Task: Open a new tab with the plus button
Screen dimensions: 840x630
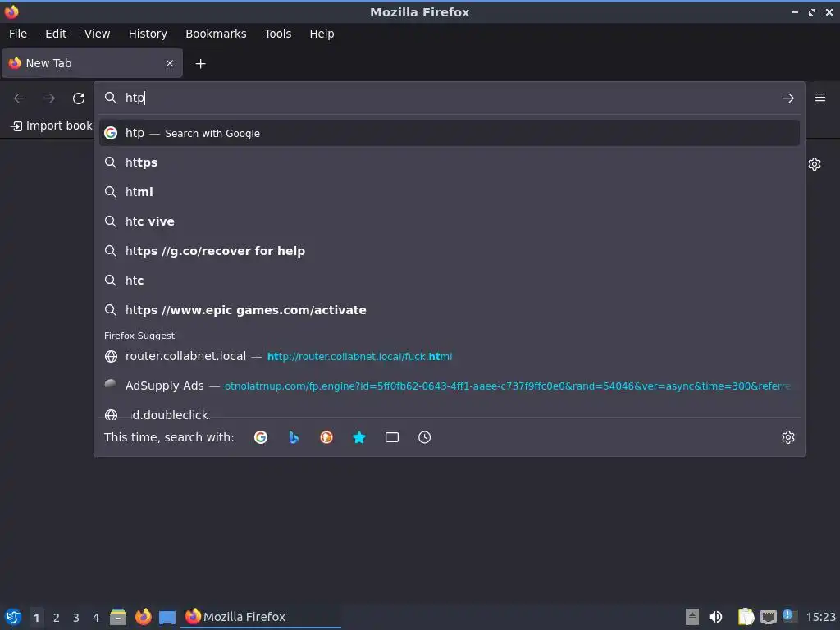Action: [200, 64]
